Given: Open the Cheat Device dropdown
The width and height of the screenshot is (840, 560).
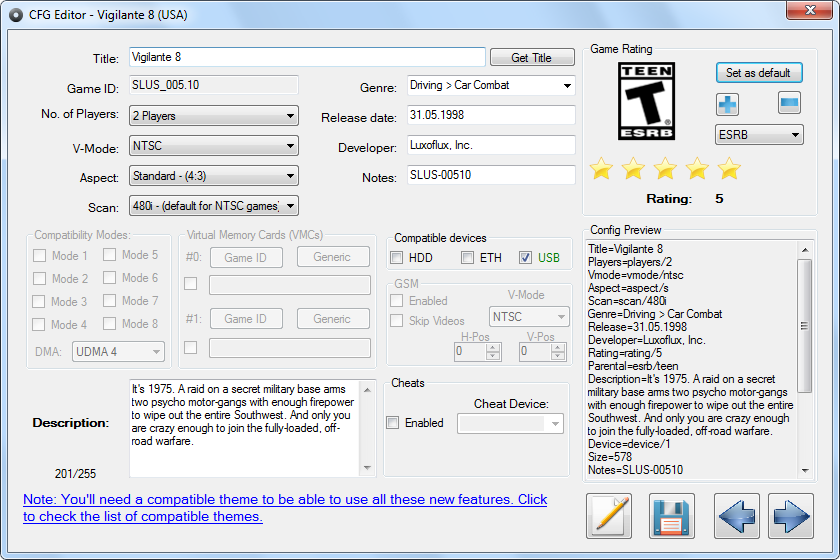Looking at the screenshot, I should tap(511, 423).
